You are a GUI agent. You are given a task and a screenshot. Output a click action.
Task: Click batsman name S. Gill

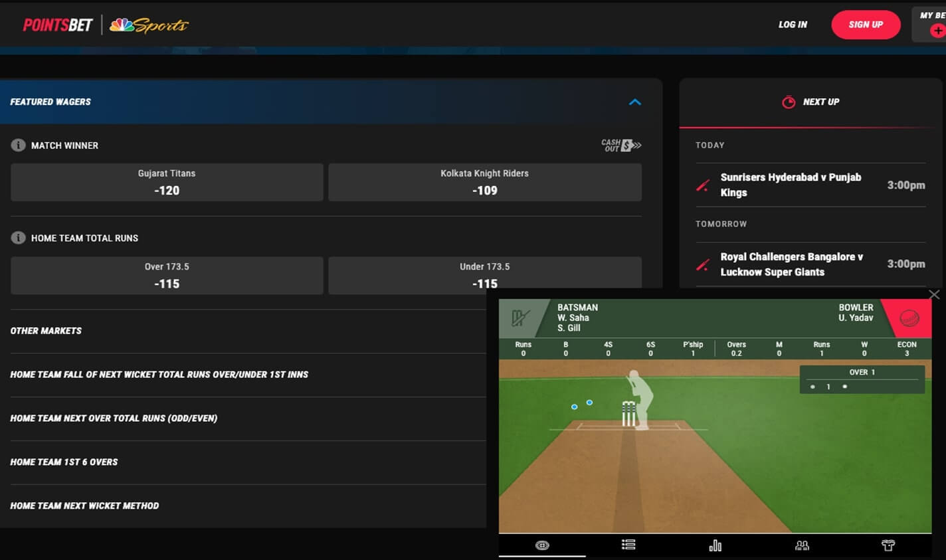click(x=569, y=328)
